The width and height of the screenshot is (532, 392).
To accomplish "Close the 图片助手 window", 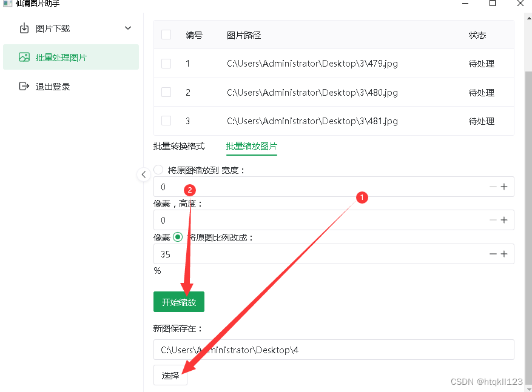I will pos(520,4).
